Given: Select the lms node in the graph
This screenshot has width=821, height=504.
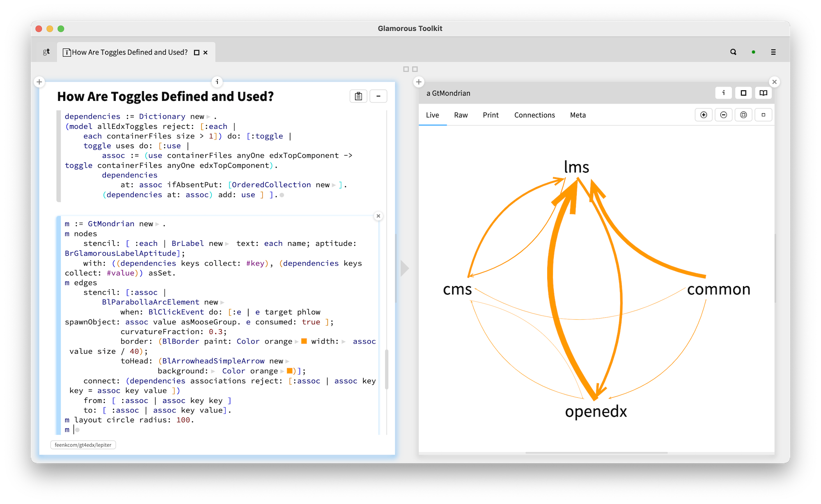Looking at the screenshot, I should [x=576, y=167].
